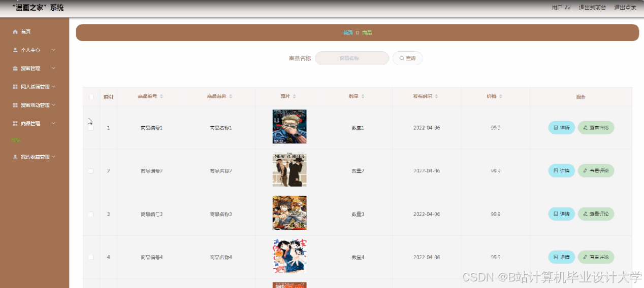
Task: Click the cell 商品名称1
Action: [220, 128]
